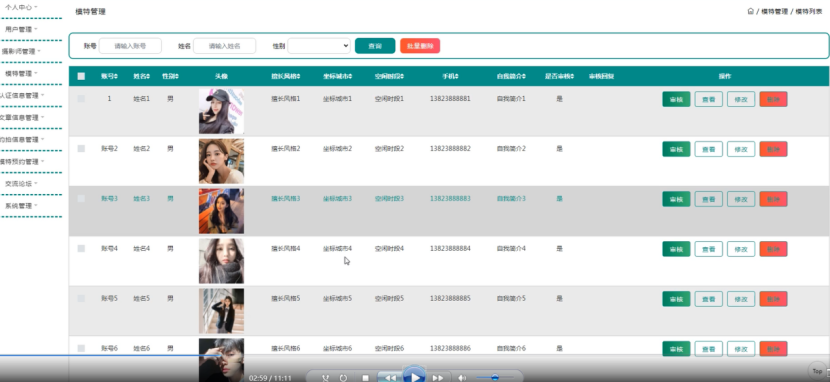Click the home icon in breadcrumb
830x382 pixels.
(750, 11)
